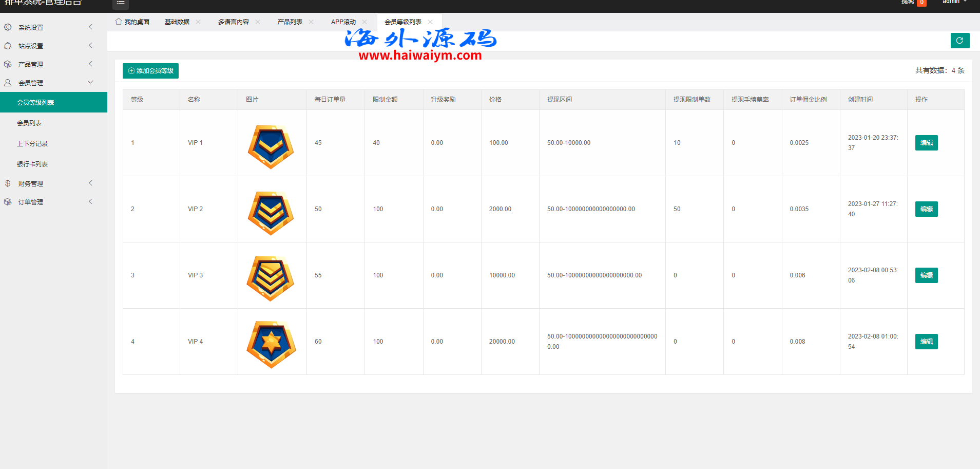This screenshot has width=980, height=469.
Task: Open 银行卡列表 in the sidebar
Action: [32, 164]
